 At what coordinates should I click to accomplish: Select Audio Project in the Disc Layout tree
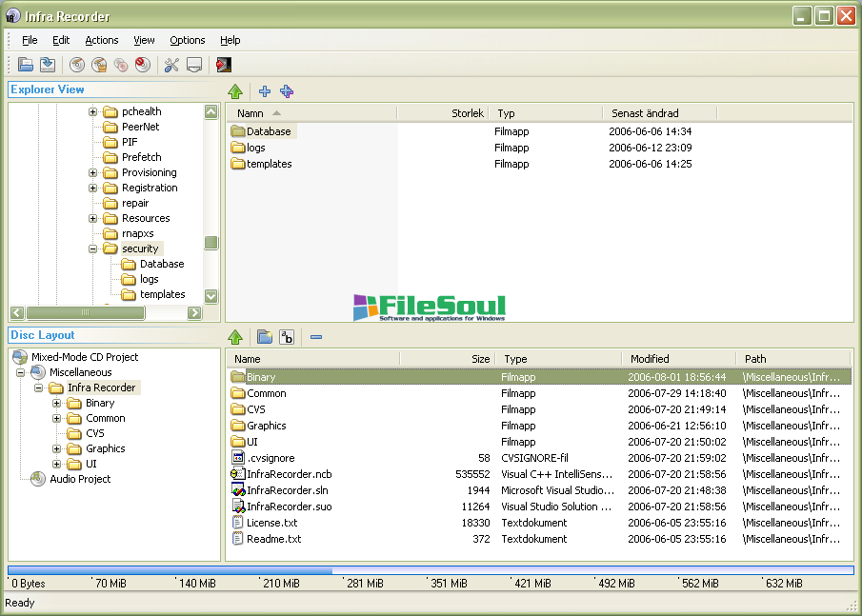[x=80, y=479]
